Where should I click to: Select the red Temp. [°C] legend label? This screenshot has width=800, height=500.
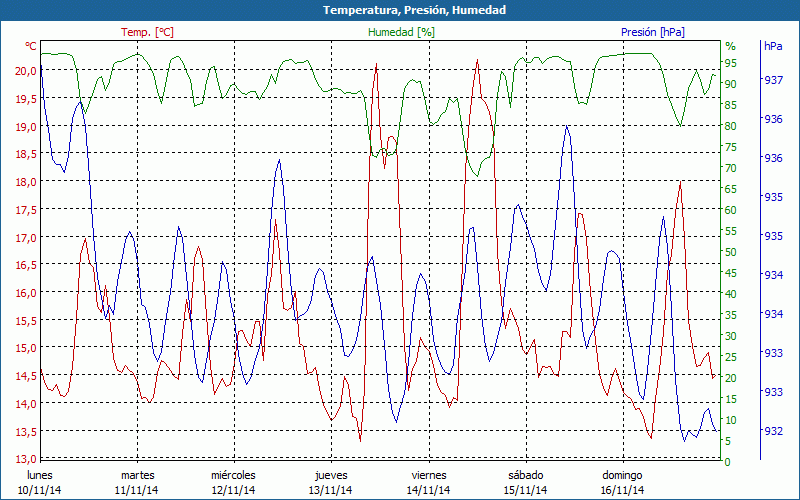[147, 32]
